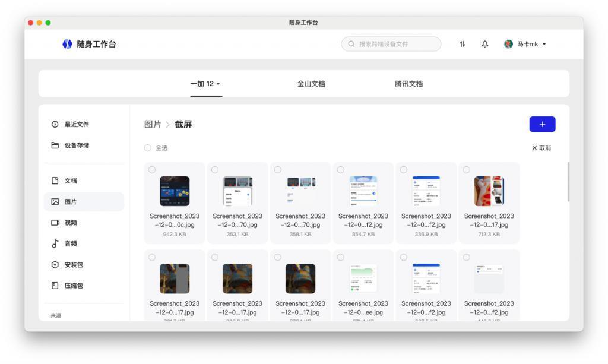Viewport: 608px width, 364px height.
Task: Expand the 一加 12 device dropdown
Action: coord(205,84)
